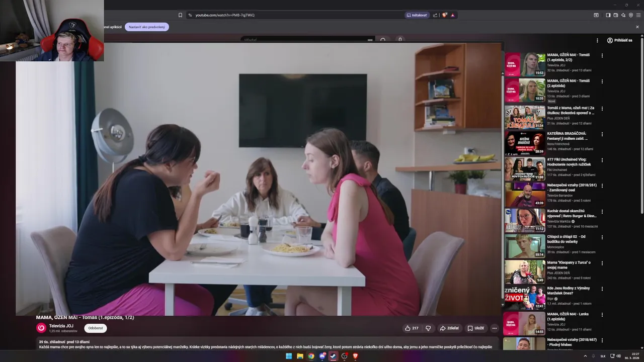Open options for 'Tomáš (2.epizóda)' video
This screenshot has height=362, width=644.
602,81
